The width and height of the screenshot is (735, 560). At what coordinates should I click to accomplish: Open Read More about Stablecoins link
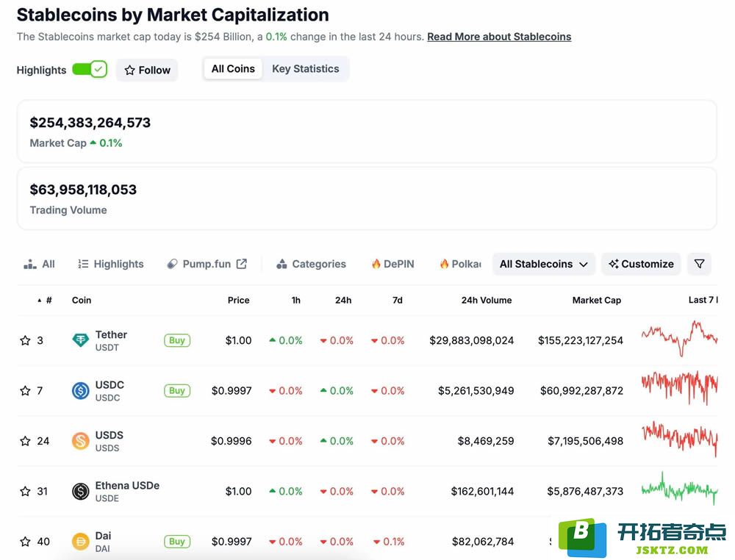pyautogui.click(x=499, y=37)
